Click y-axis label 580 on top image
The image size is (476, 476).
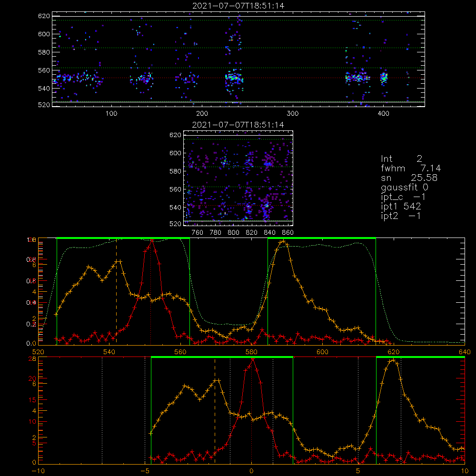[44, 52]
